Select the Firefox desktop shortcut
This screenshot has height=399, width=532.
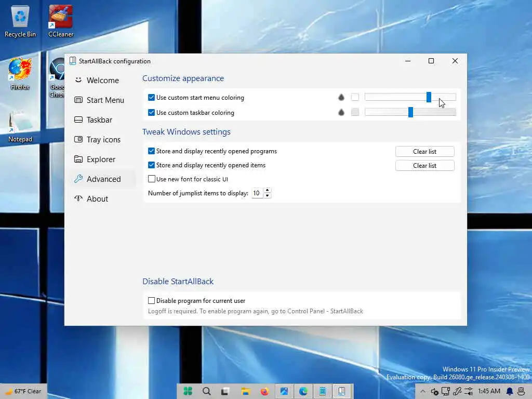point(20,74)
